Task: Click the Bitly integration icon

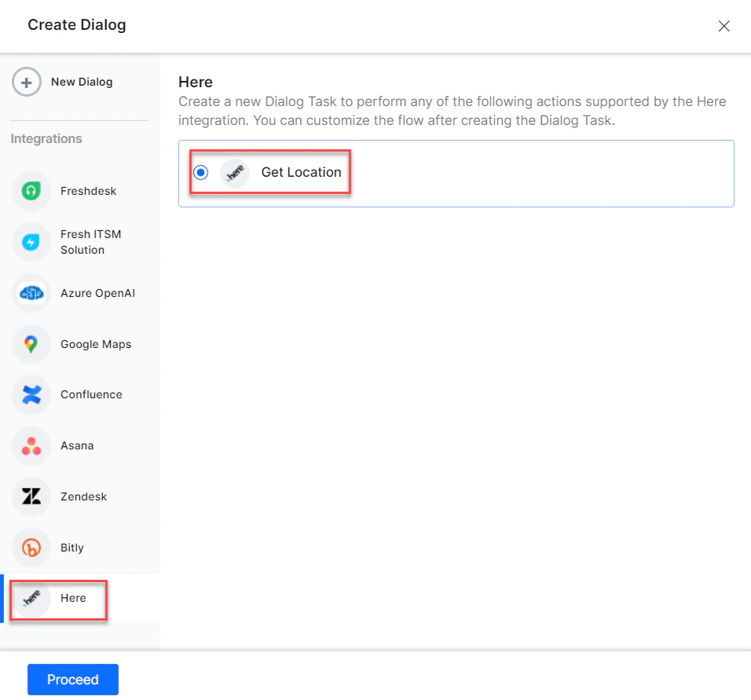Action: click(x=31, y=548)
